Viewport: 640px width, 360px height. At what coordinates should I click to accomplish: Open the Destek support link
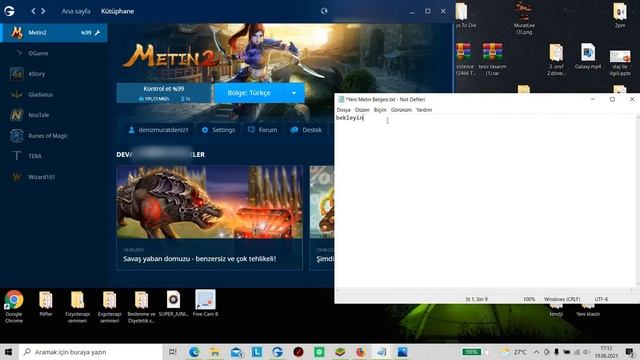[306, 130]
